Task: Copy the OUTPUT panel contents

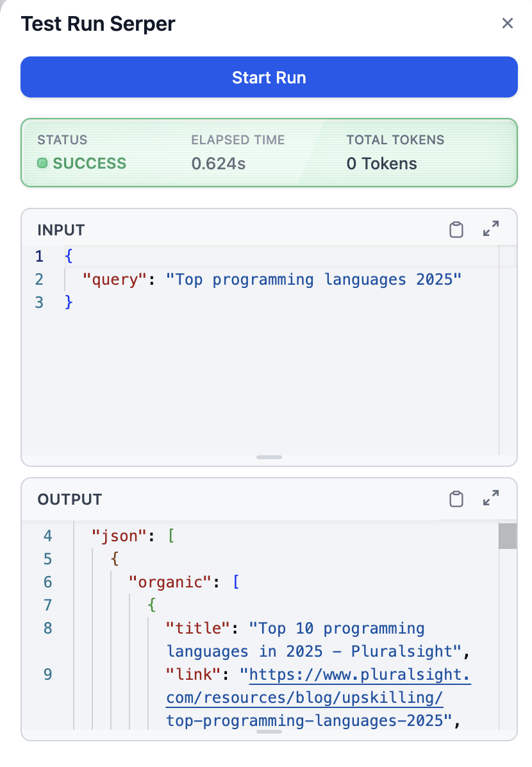Action: 456,499
